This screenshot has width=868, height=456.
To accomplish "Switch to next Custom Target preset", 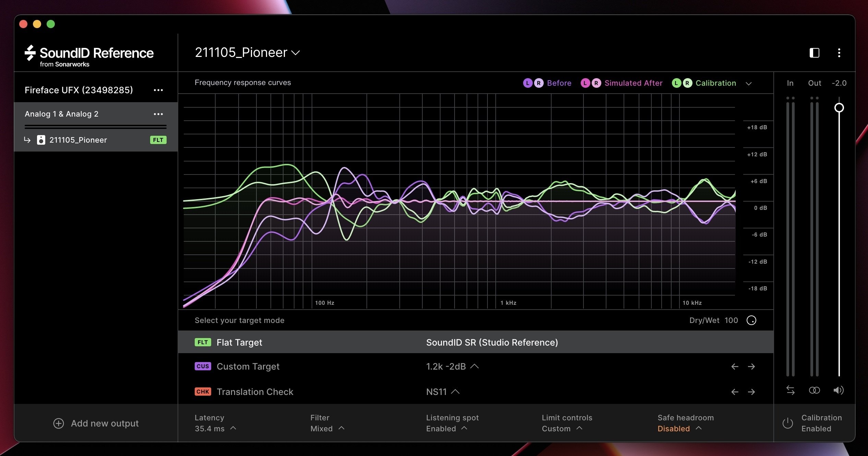I will [751, 367].
